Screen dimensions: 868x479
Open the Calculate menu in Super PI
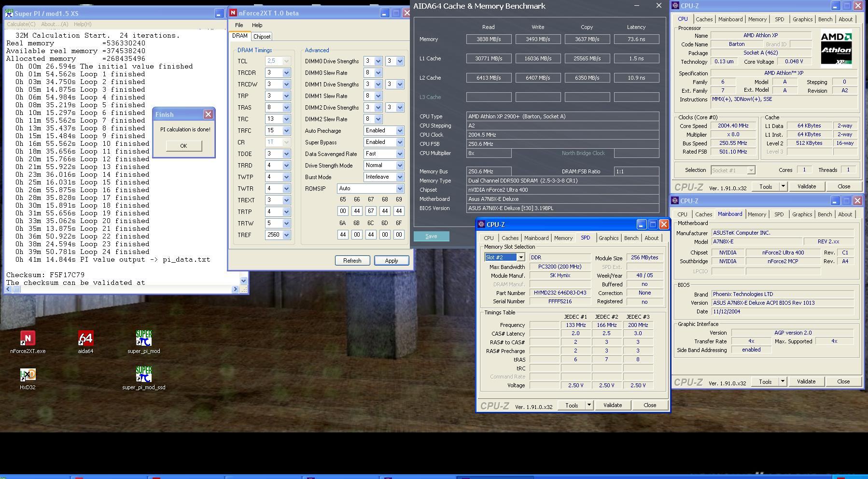click(21, 24)
